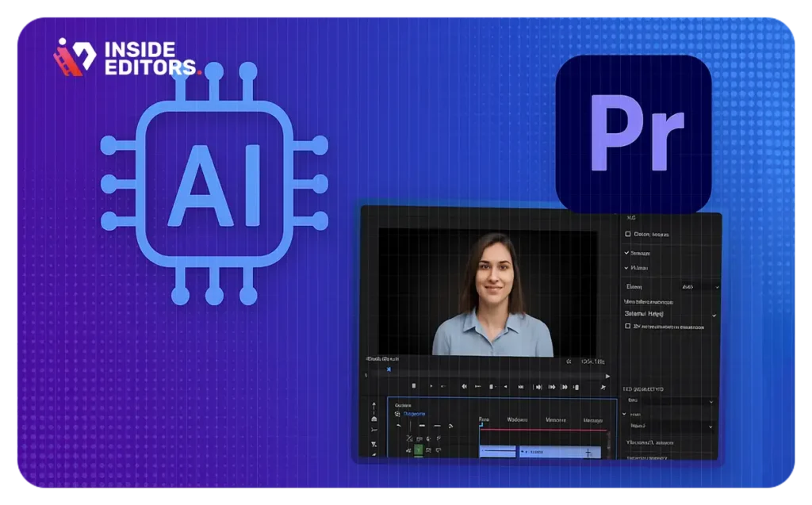Click the circular icon beside blue sequence label
This screenshot has height=505, width=812.
397,414
